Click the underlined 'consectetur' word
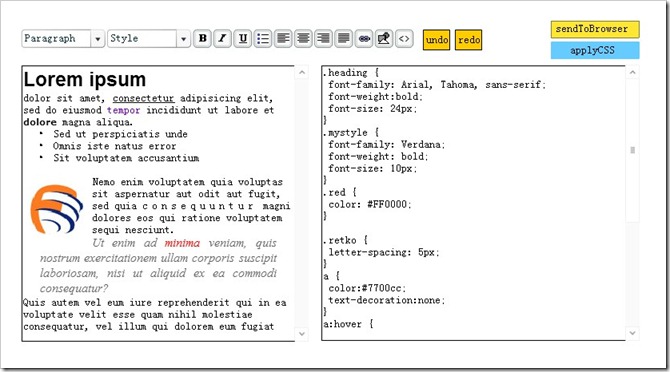 [143, 98]
